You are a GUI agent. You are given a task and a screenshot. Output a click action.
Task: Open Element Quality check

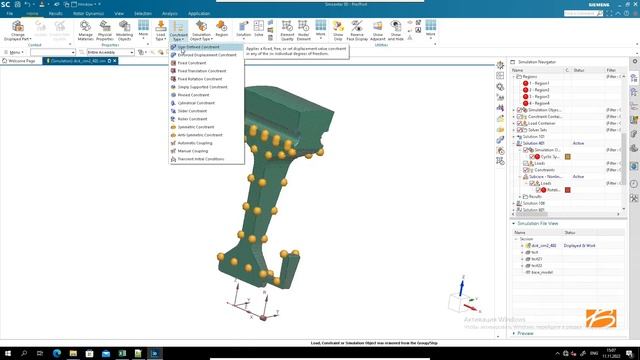coord(287,30)
